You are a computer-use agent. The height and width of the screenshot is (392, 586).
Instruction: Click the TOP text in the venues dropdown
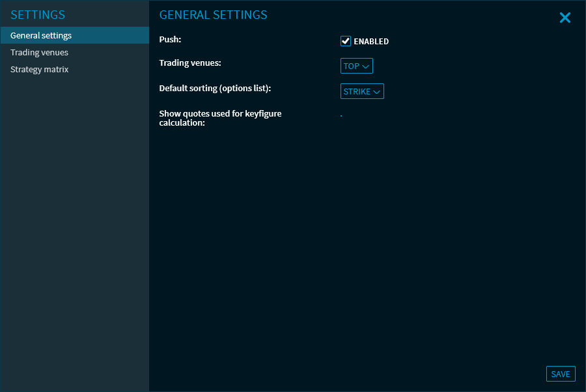[x=351, y=66]
